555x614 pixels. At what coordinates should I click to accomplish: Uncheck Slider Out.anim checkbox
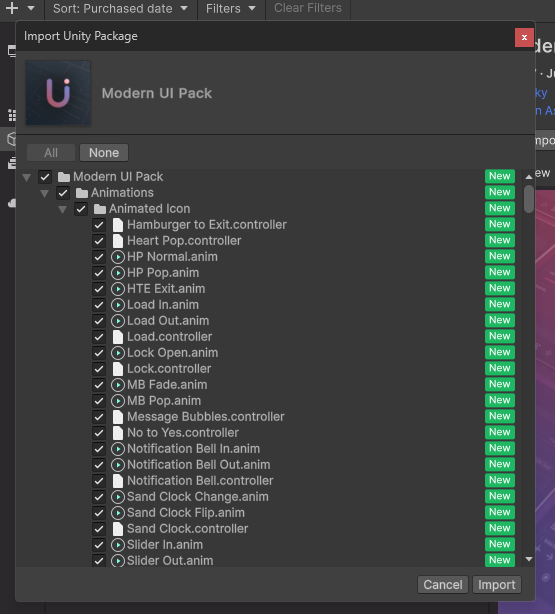pyautogui.click(x=99, y=561)
